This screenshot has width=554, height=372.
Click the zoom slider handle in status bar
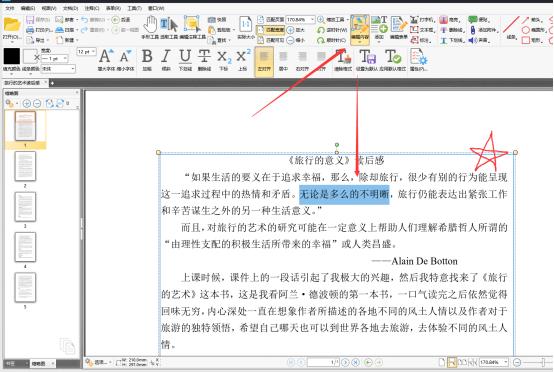[543, 362]
